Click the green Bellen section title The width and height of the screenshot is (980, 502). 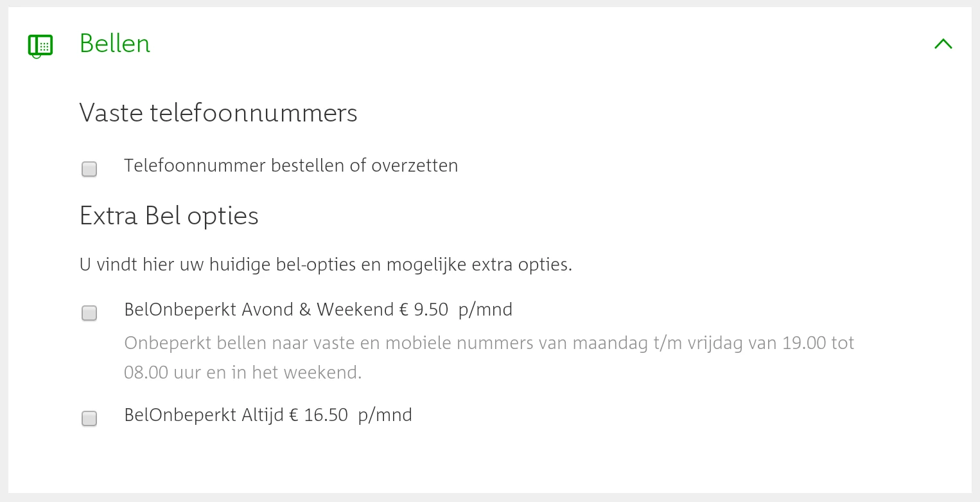115,44
